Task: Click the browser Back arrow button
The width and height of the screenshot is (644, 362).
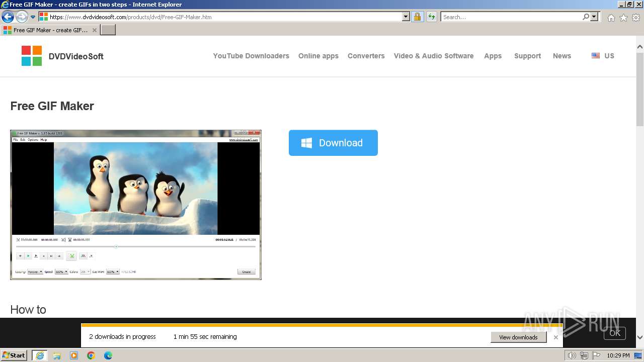Action: 8,17
